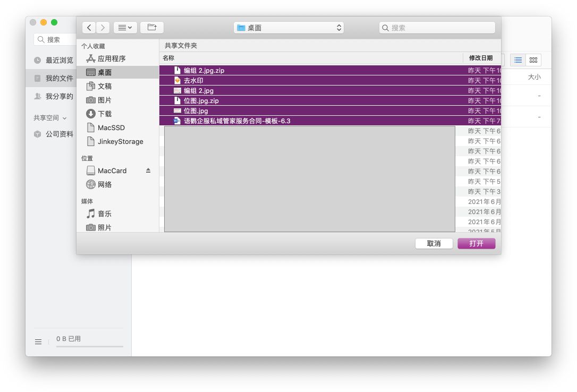Open 下载 folder in the sidebar
Screen dimensions: 577x392
tap(105, 114)
